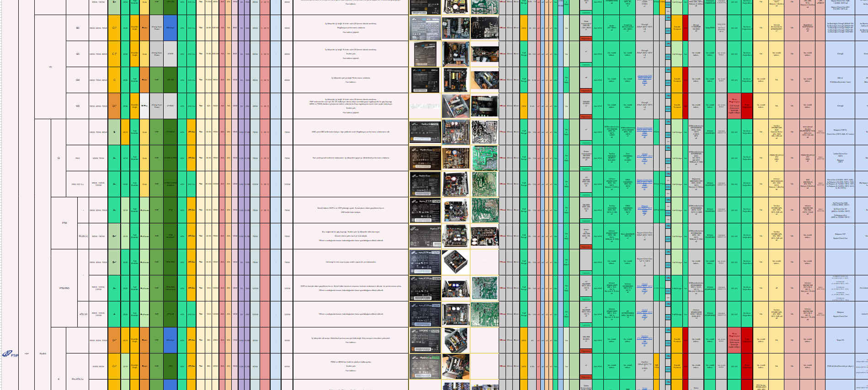Select the WD model cell
This screenshot has height=390, width=868.
coord(78,106)
